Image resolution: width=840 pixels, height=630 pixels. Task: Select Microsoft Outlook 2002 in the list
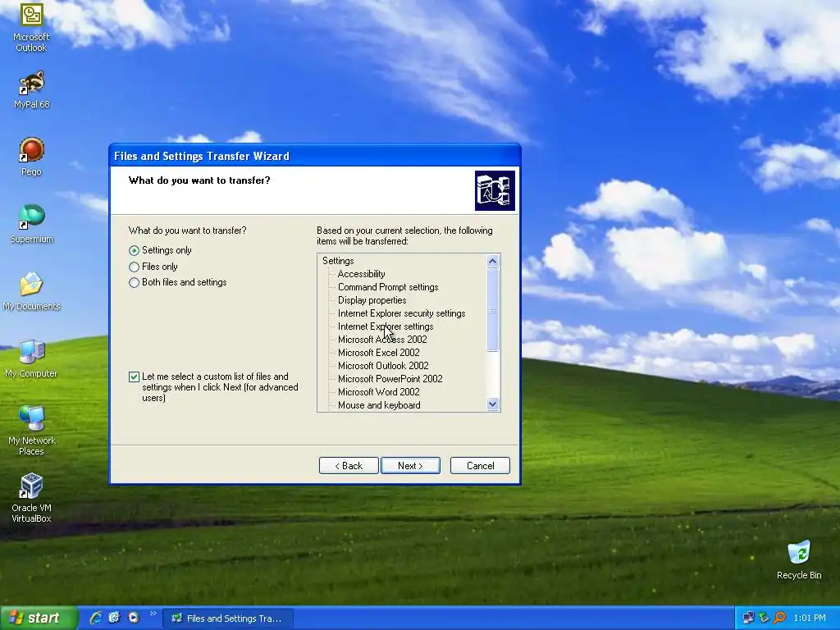[383, 366]
